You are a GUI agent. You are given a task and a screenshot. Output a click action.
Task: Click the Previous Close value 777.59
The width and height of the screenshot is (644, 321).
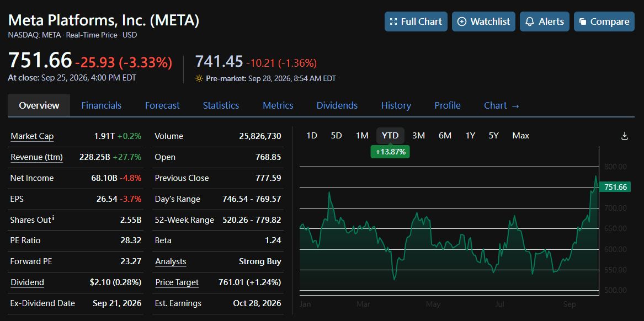268,178
